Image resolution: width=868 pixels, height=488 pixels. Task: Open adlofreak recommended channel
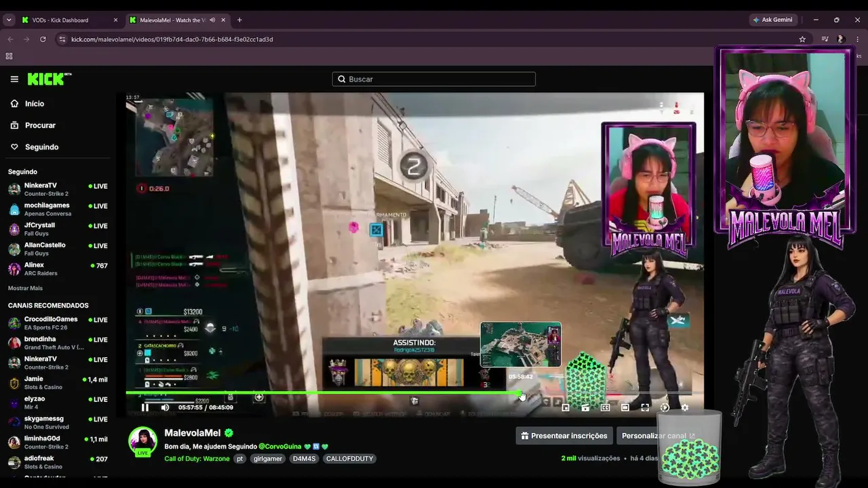58,462
